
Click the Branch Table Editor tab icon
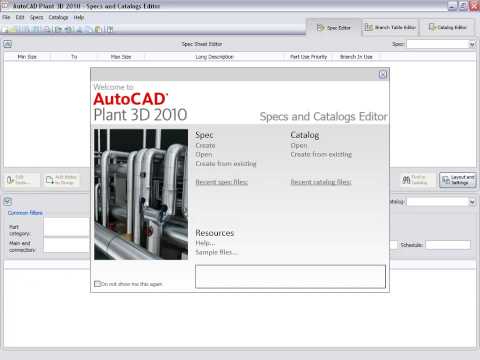click(x=369, y=28)
